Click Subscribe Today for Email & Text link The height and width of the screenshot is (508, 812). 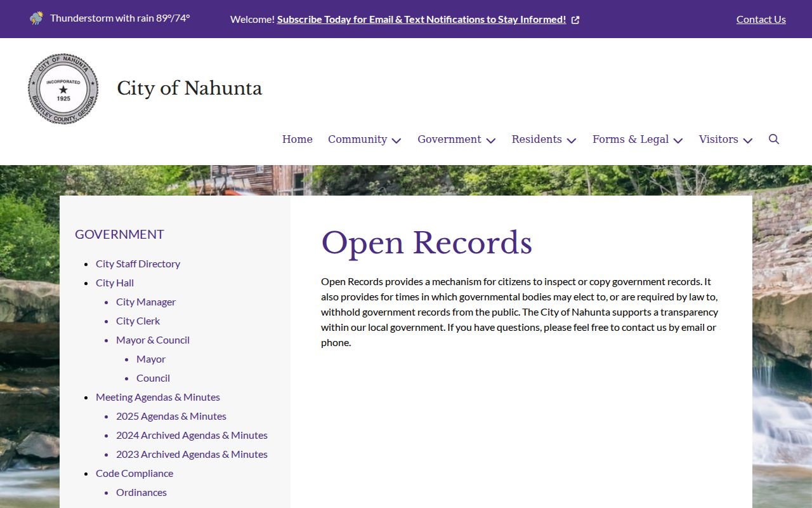click(x=421, y=19)
